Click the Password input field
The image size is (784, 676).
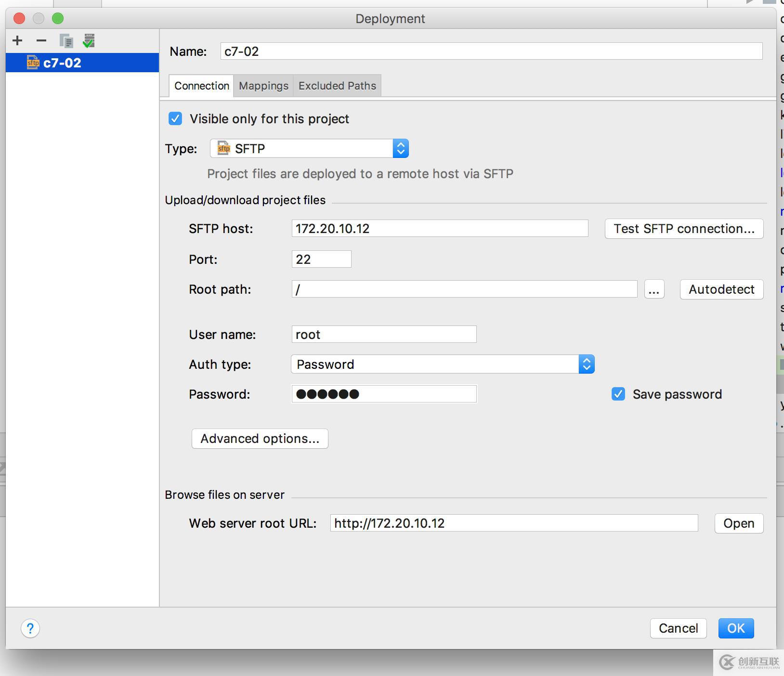click(x=384, y=394)
